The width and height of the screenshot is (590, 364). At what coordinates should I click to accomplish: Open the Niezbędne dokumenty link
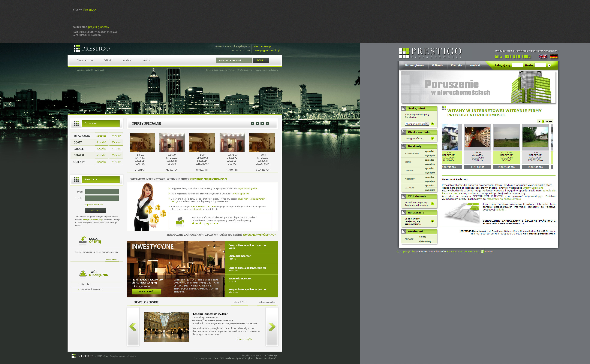[91, 289]
